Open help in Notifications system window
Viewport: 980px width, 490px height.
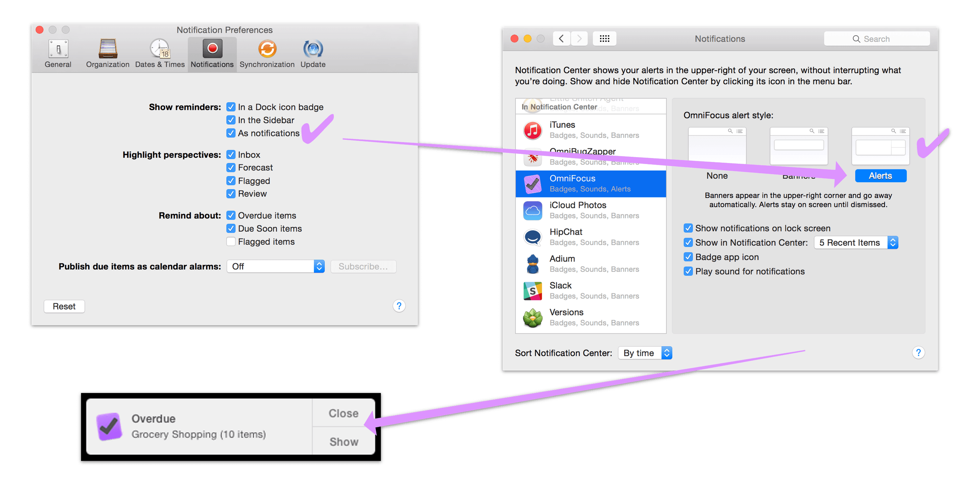tap(918, 353)
